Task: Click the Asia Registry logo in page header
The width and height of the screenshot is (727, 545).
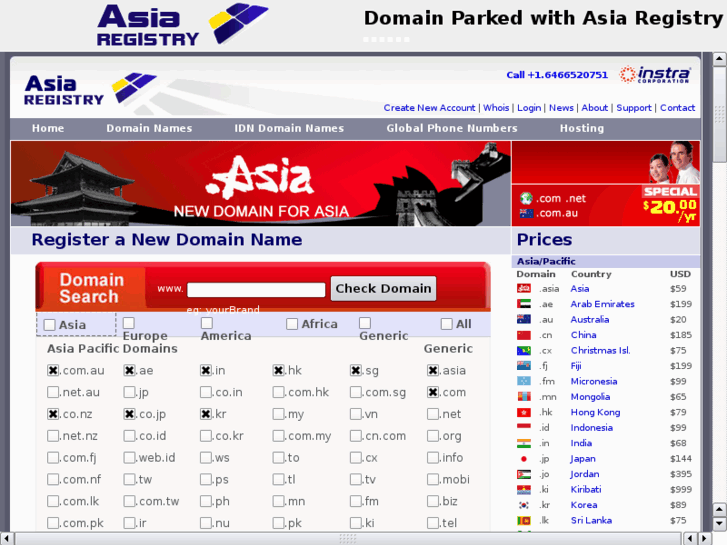Action: click(x=90, y=89)
